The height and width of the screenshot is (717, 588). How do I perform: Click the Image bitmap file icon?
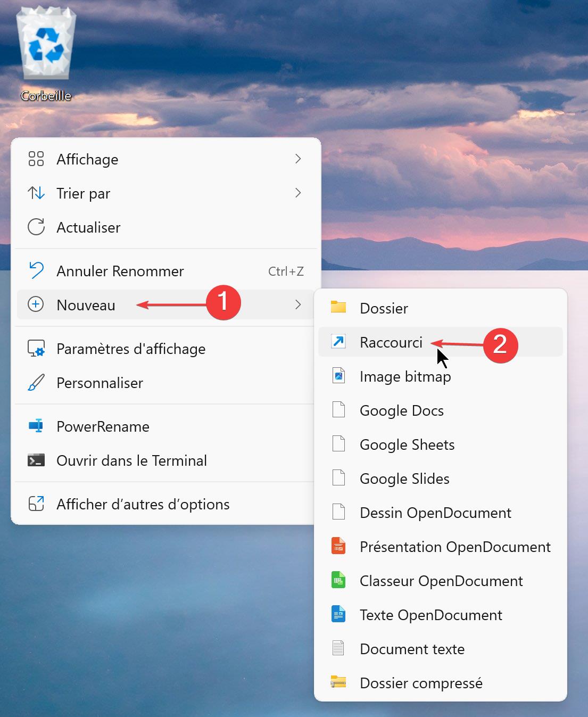(x=338, y=375)
